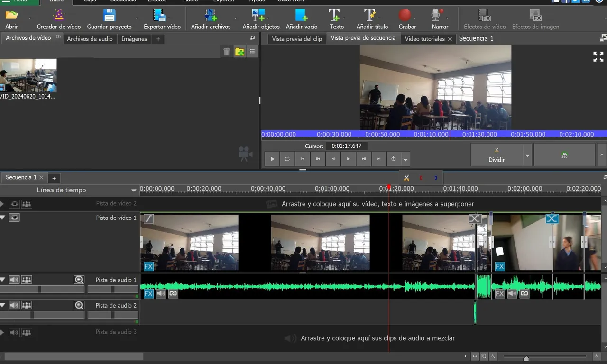The image size is (607, 364).
Task: Add a new sequence tab with plus
Action: pos(54,178)
